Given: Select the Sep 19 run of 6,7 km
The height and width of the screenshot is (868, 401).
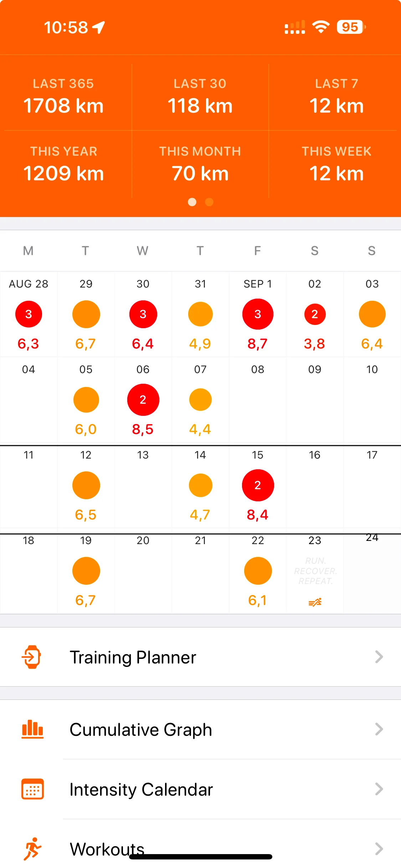Looking at the screenshot, I should pos(86,571).
